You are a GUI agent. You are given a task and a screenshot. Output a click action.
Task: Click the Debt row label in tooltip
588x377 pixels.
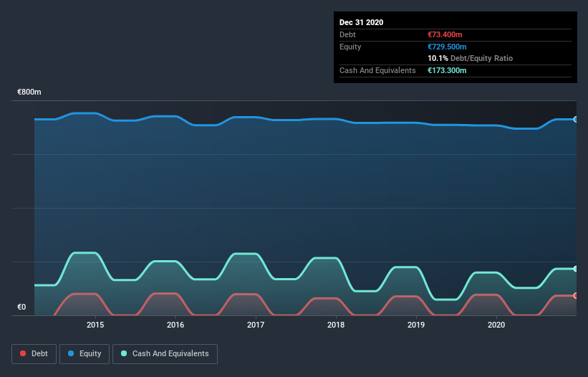pos(347,34)
